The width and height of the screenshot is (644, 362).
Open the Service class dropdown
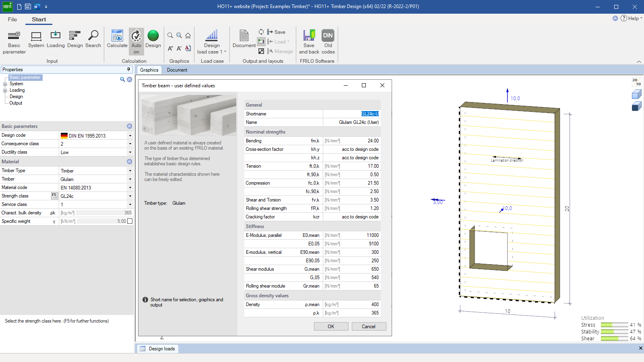(x=130, y=205)
